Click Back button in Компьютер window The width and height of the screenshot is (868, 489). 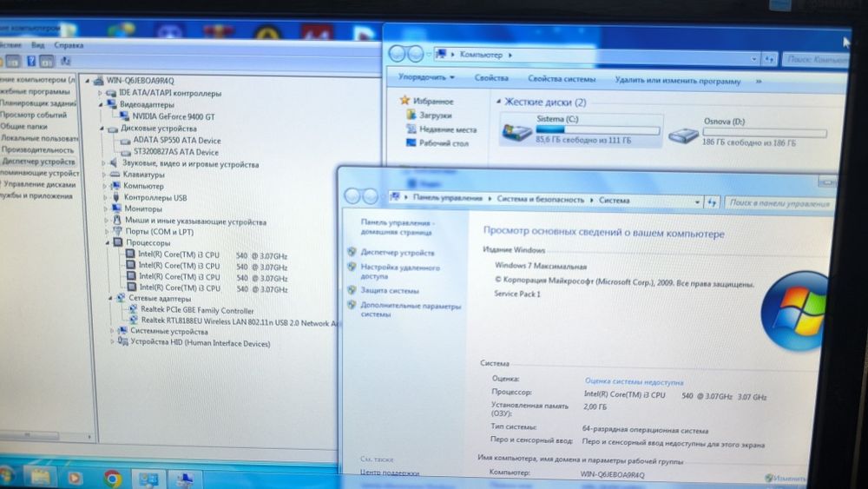coord(397,54)
